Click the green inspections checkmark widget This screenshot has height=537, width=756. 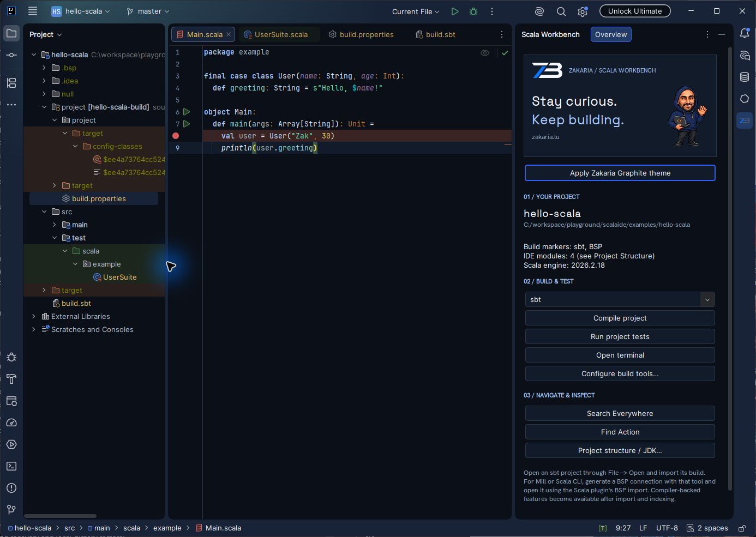[x=505, y=53]
